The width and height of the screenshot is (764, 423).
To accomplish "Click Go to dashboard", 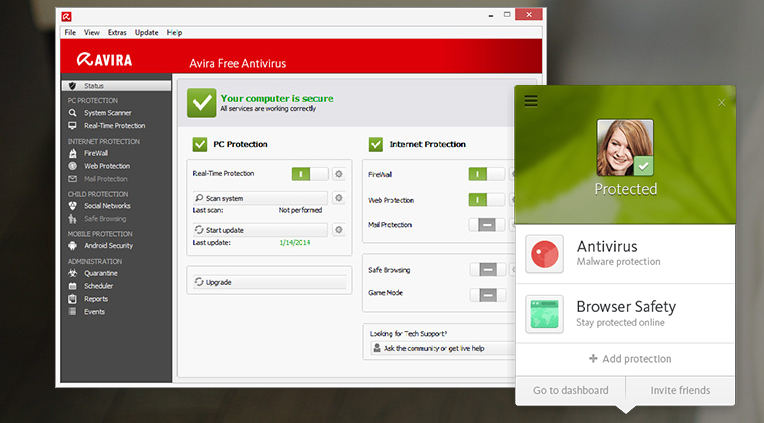I will tap(571, 390).
